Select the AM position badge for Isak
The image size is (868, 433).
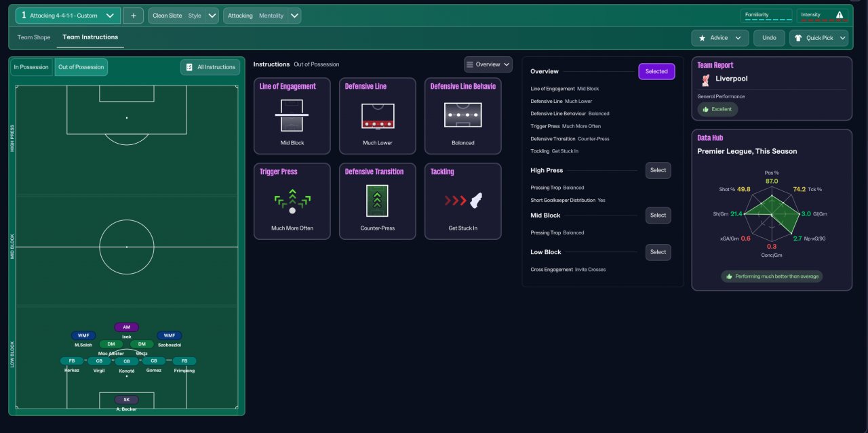[126, 327]
